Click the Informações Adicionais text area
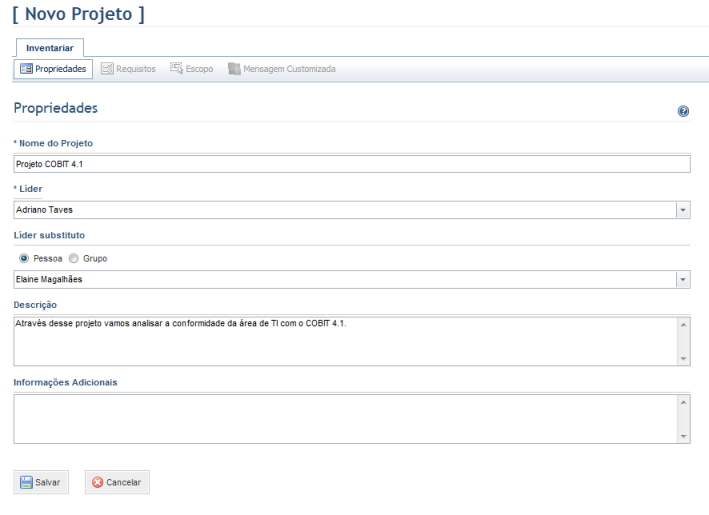This screenshot has width=709, height=515. click(x=345, y=419)
